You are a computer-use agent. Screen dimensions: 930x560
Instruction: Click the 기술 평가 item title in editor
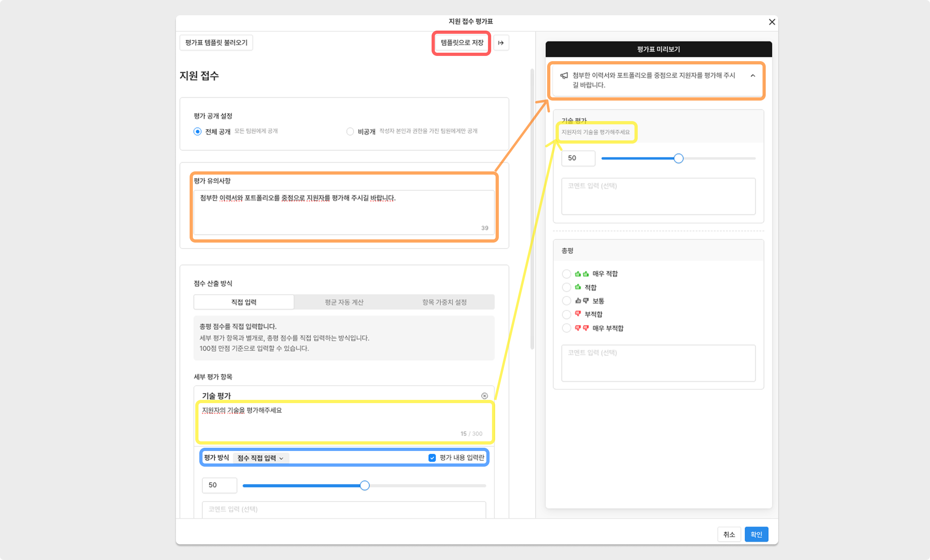[217, 396]
